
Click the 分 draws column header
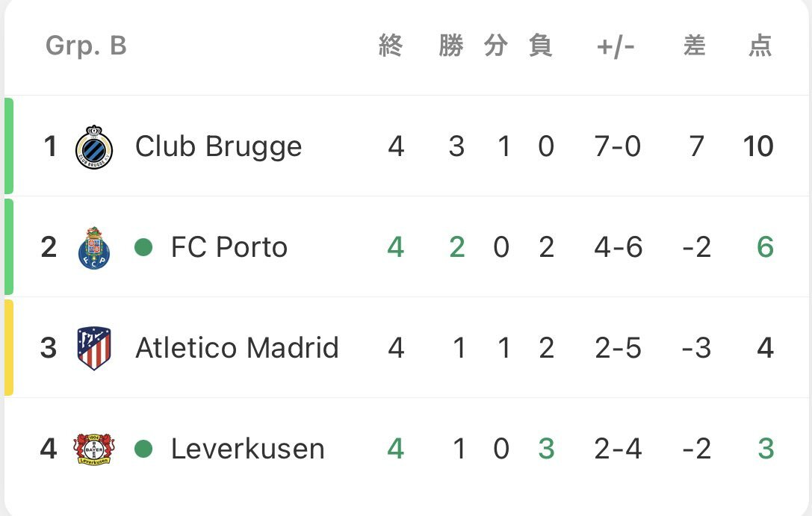[x=496, y=46]
